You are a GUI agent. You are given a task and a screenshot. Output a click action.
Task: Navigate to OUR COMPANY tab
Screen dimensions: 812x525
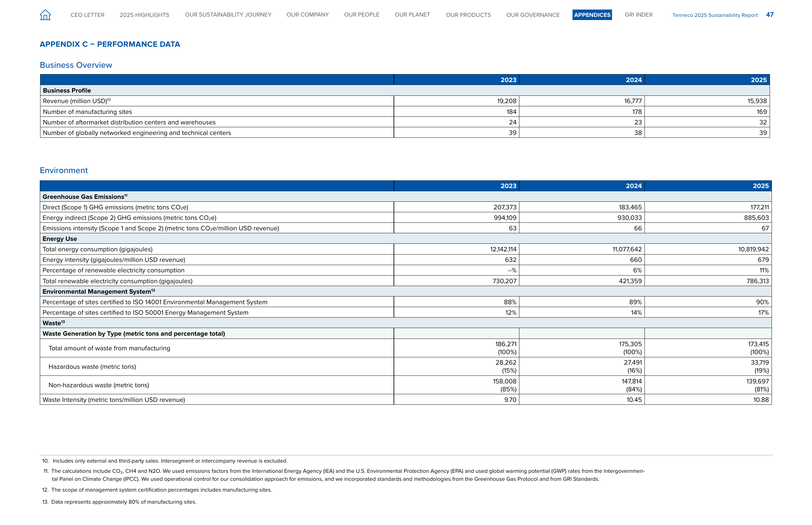coord(307,15)
